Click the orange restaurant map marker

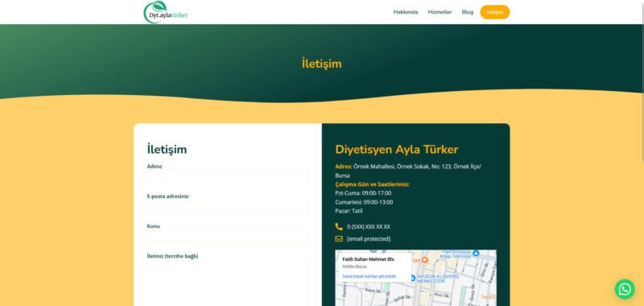pos(425,260)
